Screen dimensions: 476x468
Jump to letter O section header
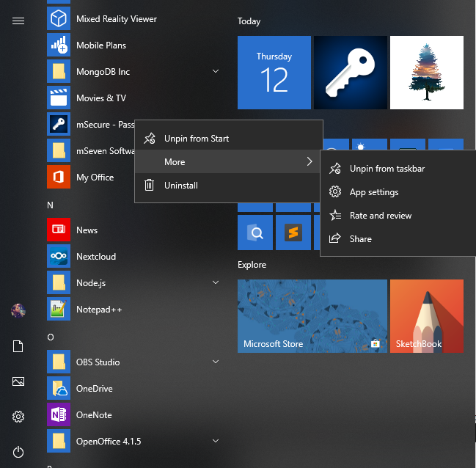pyautogui.click(x=51, y=337)
